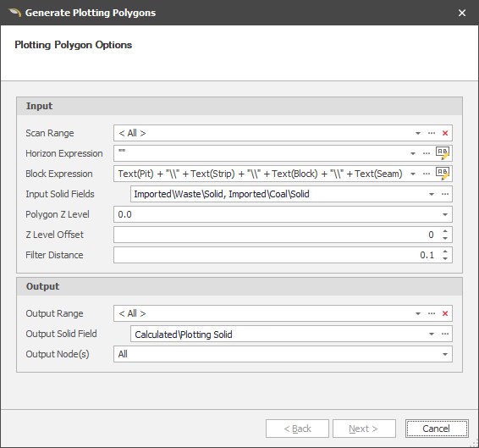The image size is (479, 448).
Task: Click ellipsis button for Output Range
Action: click(432, 313)
